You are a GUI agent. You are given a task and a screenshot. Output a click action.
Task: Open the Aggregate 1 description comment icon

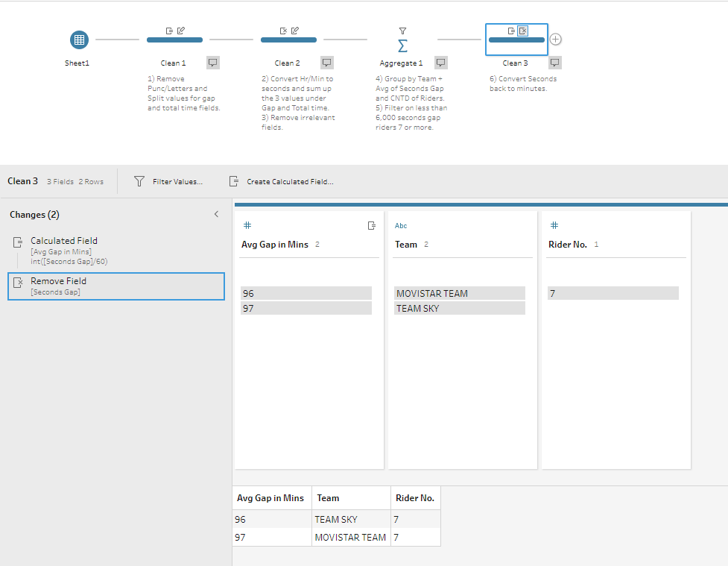click(x=440, y=63)
